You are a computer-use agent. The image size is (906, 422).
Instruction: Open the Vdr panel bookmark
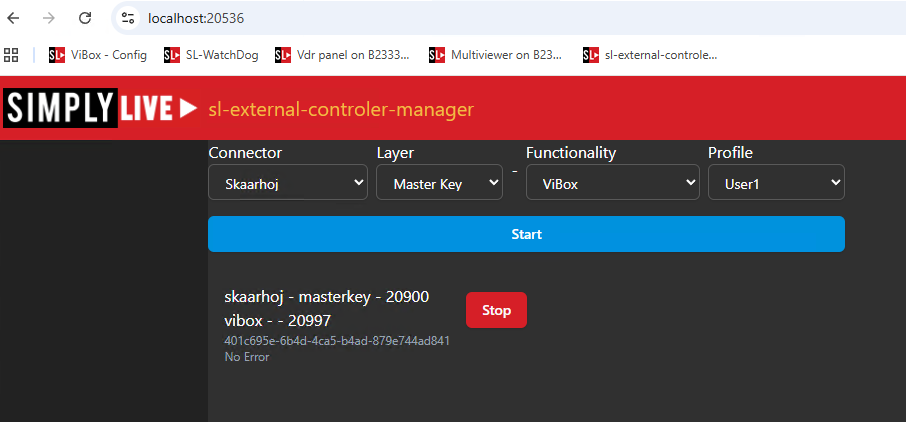pos(343,55)
